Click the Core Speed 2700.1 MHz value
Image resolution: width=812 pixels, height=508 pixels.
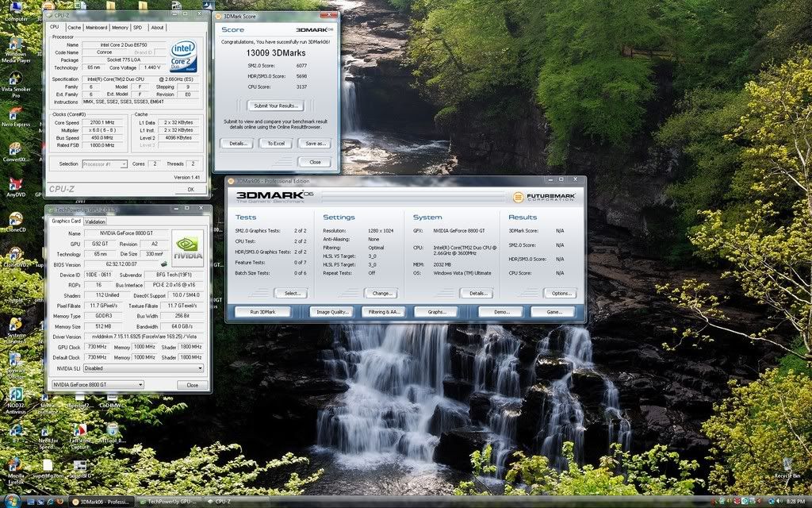102,123
